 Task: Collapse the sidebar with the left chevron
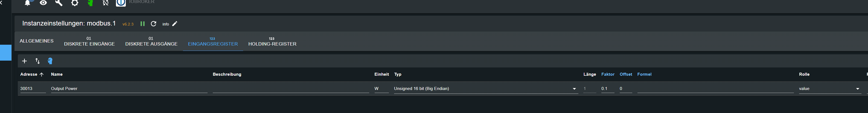[1, 3]
